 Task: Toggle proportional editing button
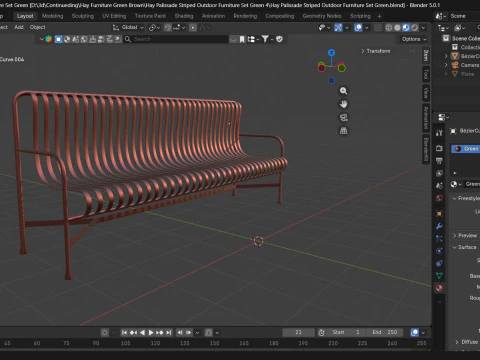pyautogui.click(x=193, y=28)
